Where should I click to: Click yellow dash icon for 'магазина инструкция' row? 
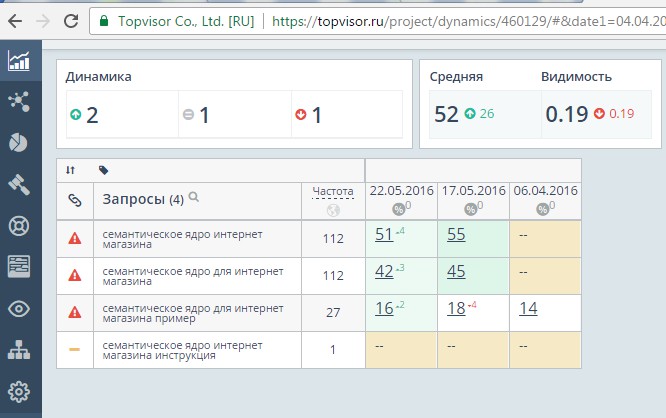click(x=74, y=350)
